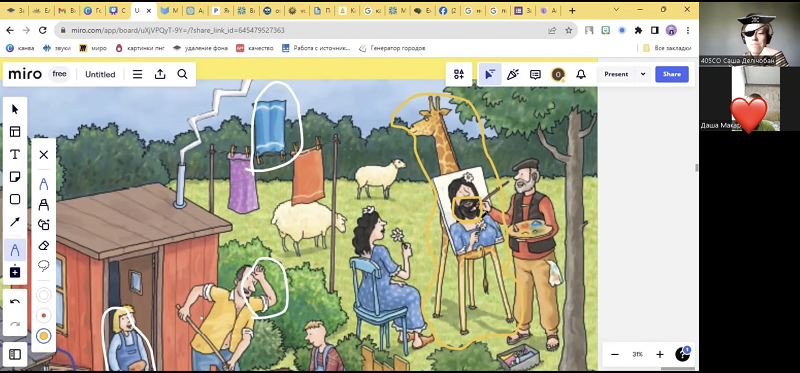Click the Untitled board name
800x373 pixels.
[x=100, y=74]
